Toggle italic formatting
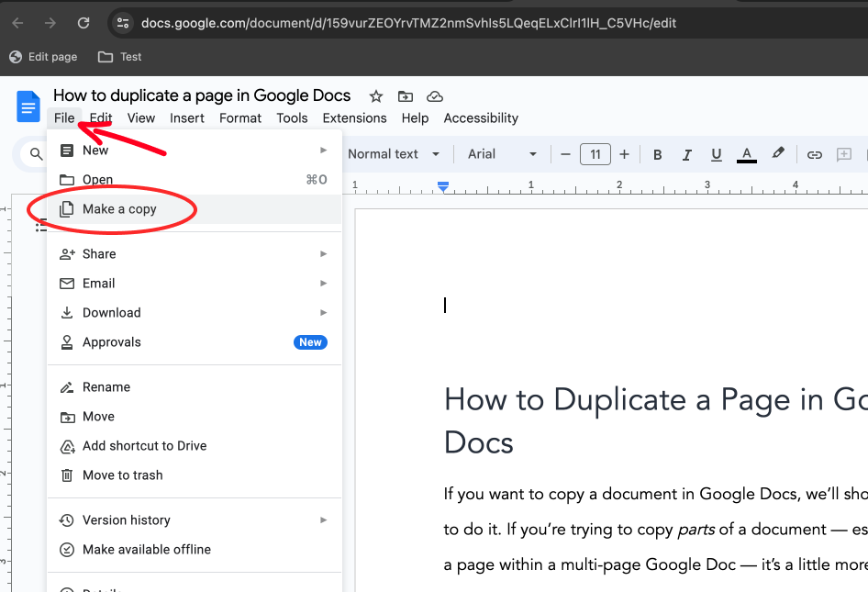The image size is (868, 592). point(687,154)
